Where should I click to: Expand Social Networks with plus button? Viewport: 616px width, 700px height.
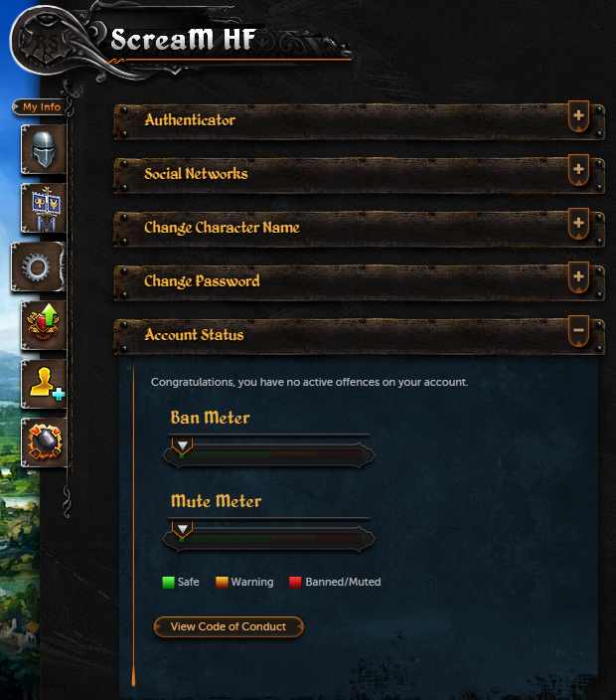coord(578,170)
